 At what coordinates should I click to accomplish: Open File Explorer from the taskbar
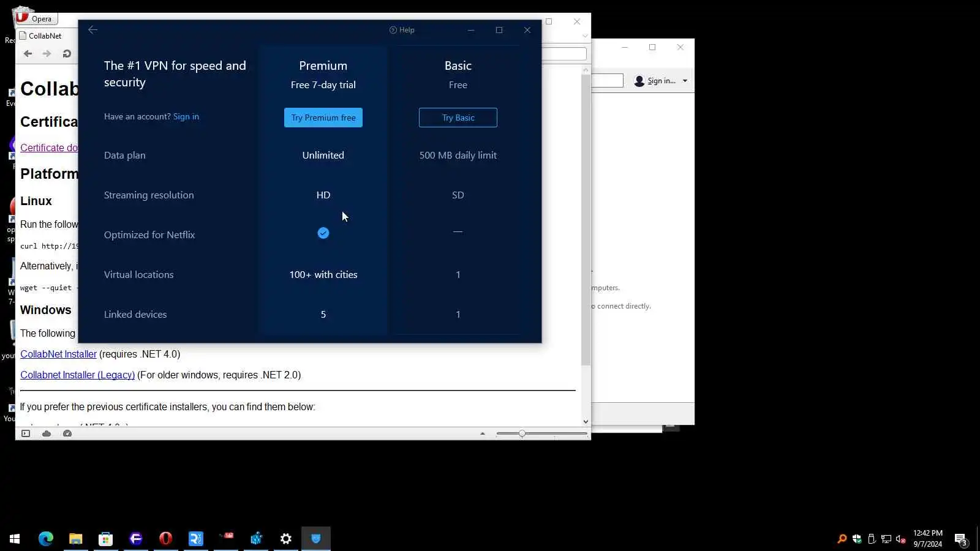pos(76,539)
